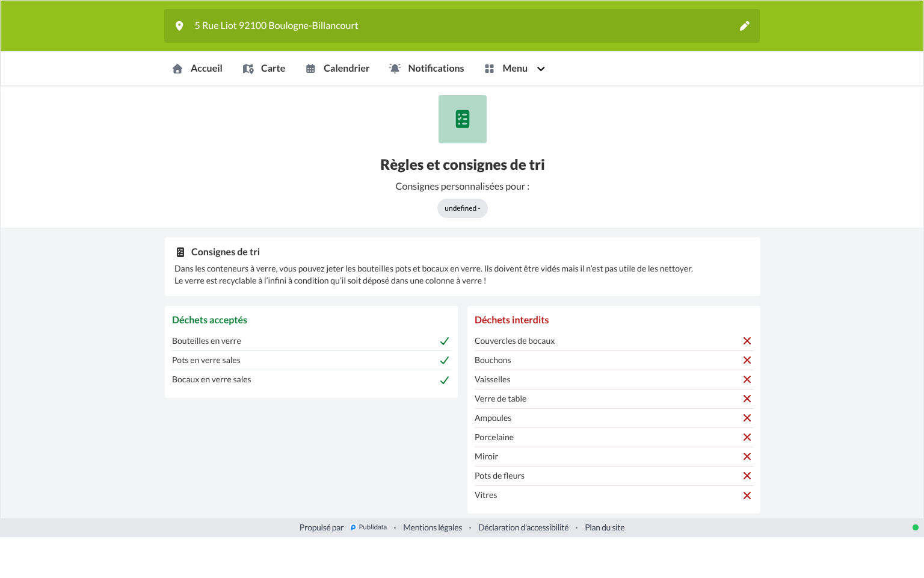Click the 'Règles et consignes de tri' title

463,165
